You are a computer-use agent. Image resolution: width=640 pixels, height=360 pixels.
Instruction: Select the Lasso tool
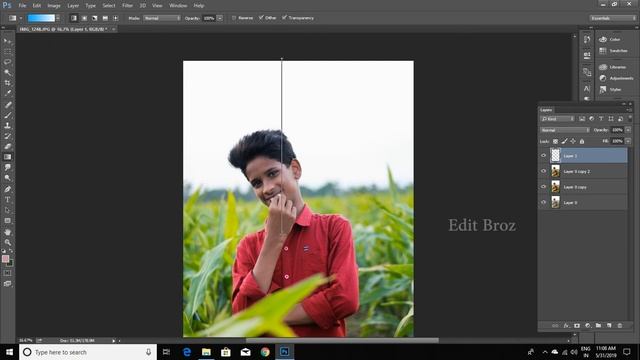click(7, 62)
